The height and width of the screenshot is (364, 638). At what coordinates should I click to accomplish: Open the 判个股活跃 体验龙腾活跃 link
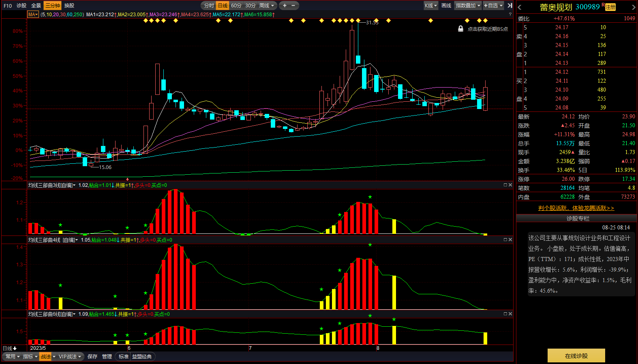point(576,208)
